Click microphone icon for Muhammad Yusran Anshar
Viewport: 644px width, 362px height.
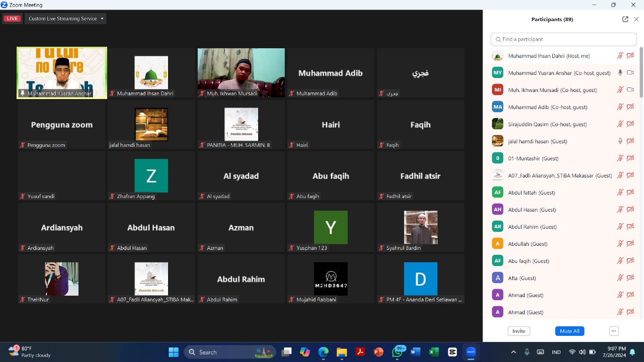click(x=620, y=73)
